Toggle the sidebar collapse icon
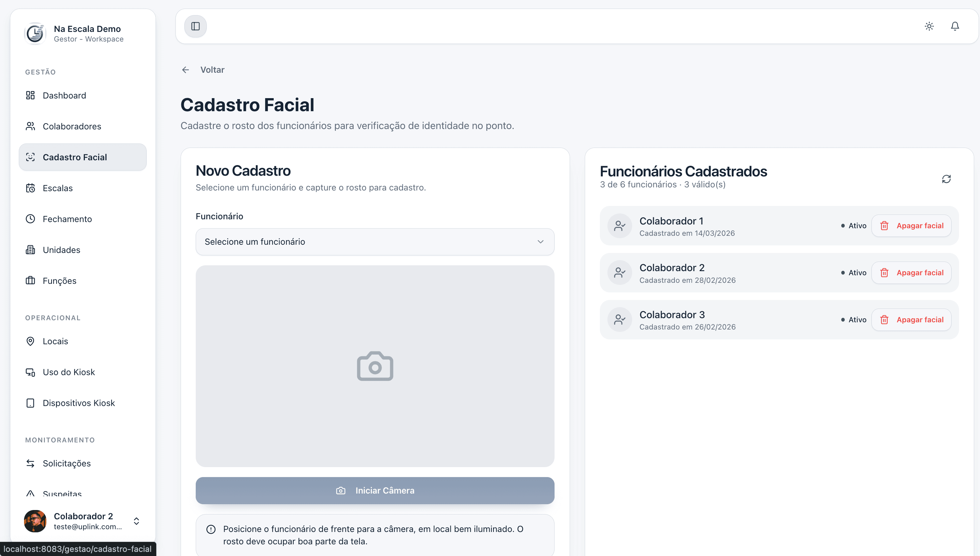980x556 pixels. [x=195, y=26]
